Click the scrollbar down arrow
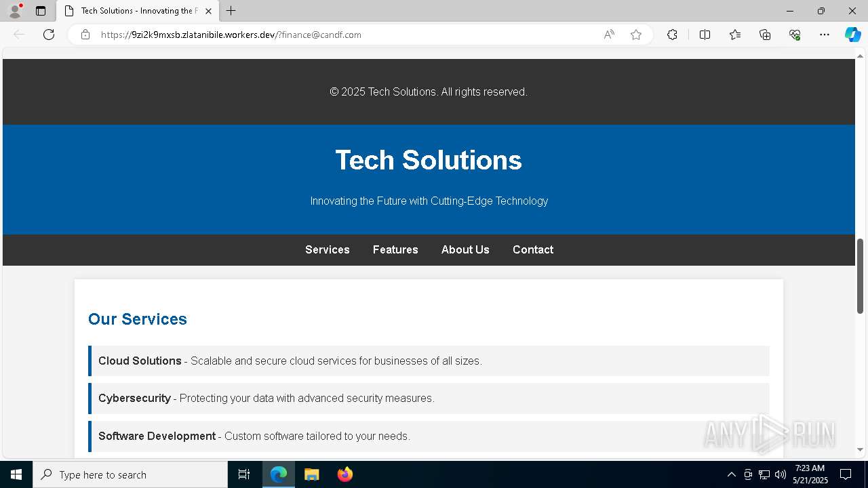The image size is (868, 488). (x=861, y=449)
